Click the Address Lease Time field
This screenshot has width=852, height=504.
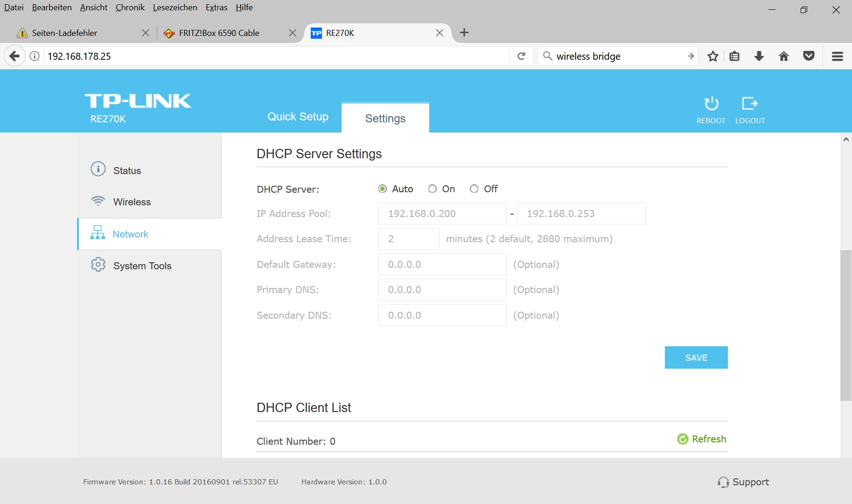(408, 239)
